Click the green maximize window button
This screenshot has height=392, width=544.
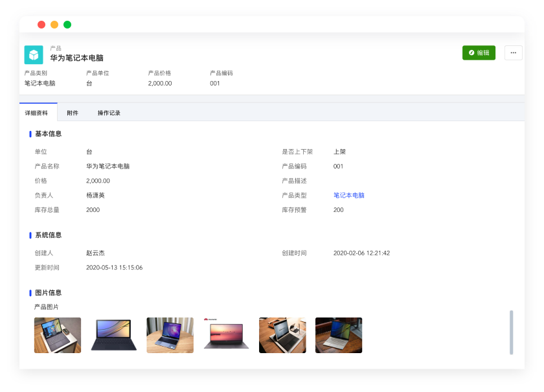tap(67, 25)
